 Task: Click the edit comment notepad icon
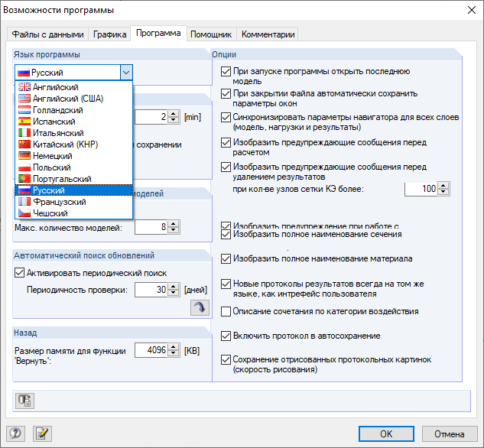coord(42,433)
